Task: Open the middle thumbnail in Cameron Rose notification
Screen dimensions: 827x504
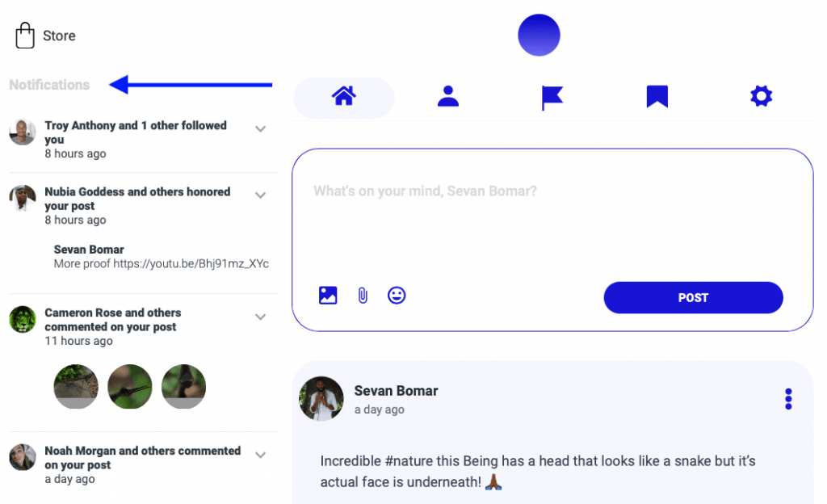Action: pyautogui.click(x=130, y=386)
